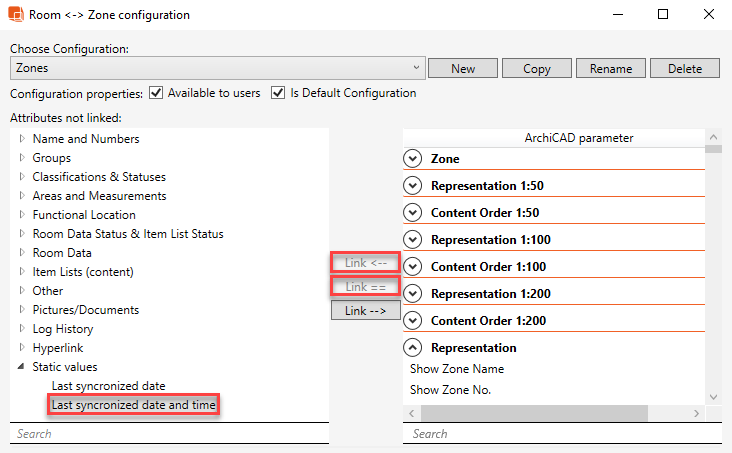Focus the left attributes Search field
Image resolution: width=732 pixels, height=453 pixels.
pyautogui.click(x=169, y=434)
